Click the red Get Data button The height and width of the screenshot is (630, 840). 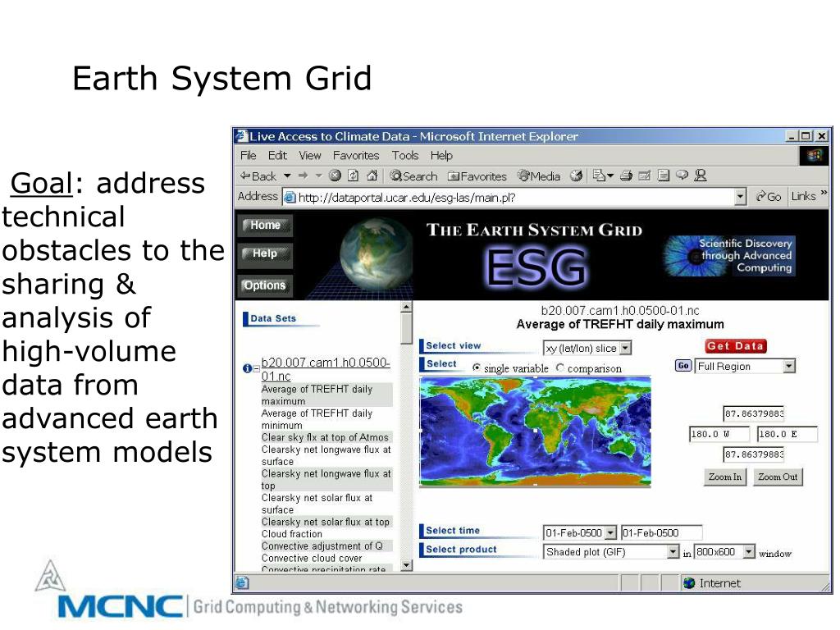pyautogui.click(x=735, y=346)
